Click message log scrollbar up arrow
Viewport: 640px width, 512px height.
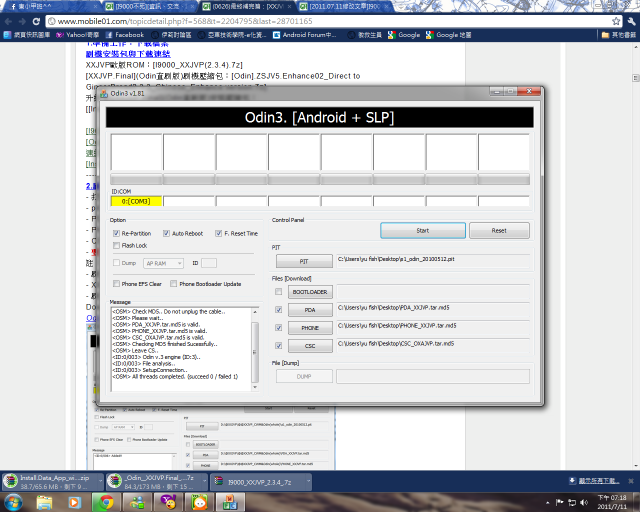coord(255,312)
